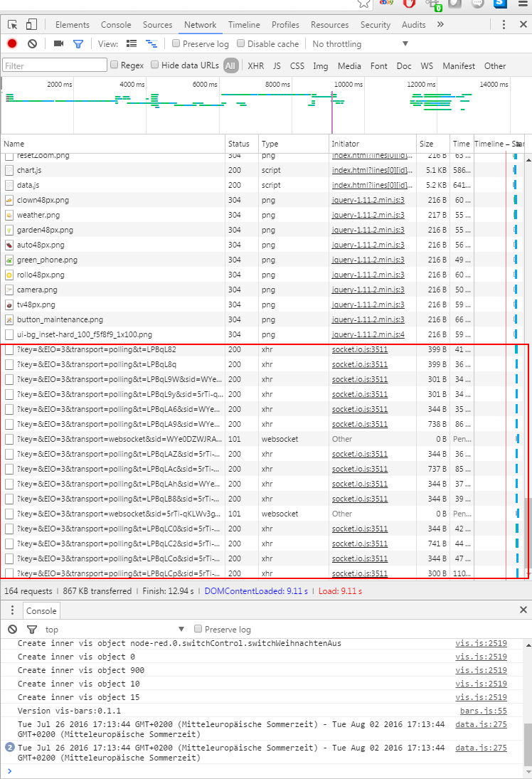532x779 pixels.
Task: Click the inspect element picker icon
Action: tap(13, 25)
